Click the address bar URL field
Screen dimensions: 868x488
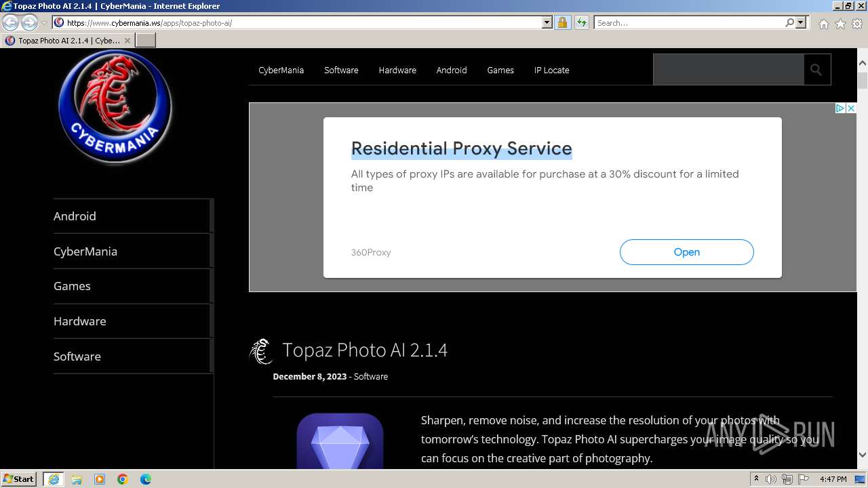click(x=302, y=22)
